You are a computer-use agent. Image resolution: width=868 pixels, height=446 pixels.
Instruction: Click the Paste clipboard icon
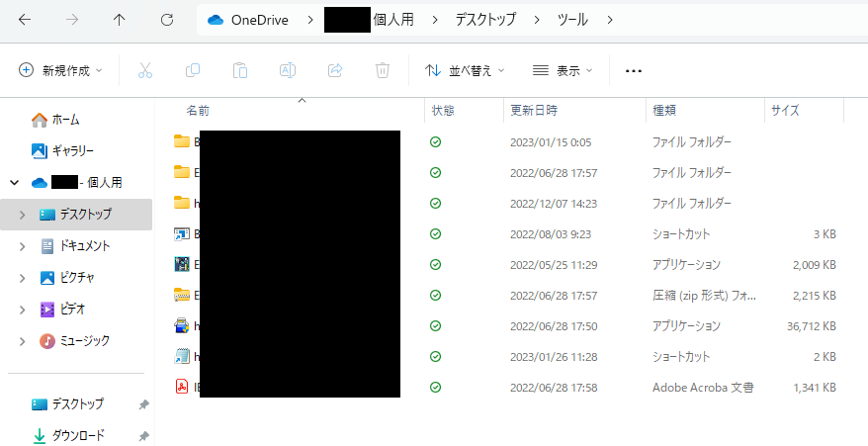coord(240,70)
